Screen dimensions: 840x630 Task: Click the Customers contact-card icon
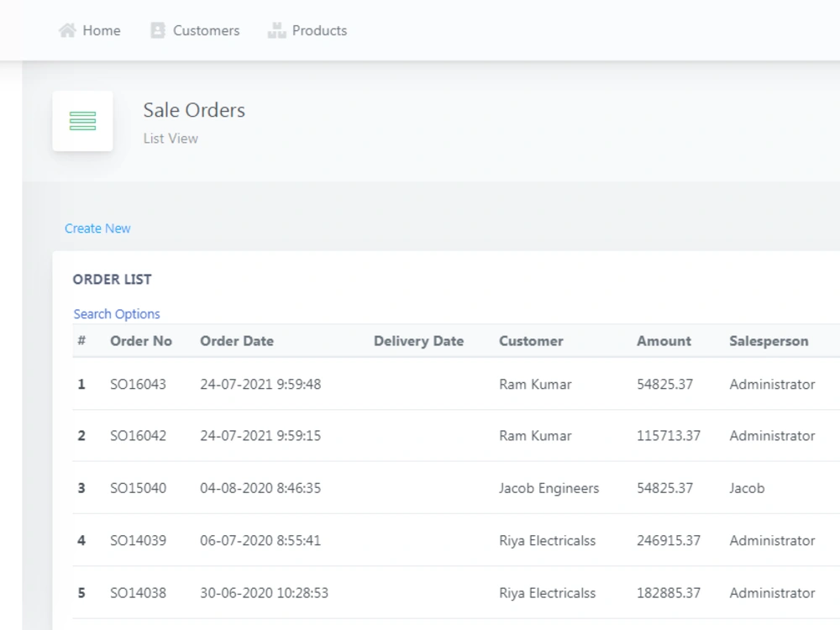click(158, 30)
